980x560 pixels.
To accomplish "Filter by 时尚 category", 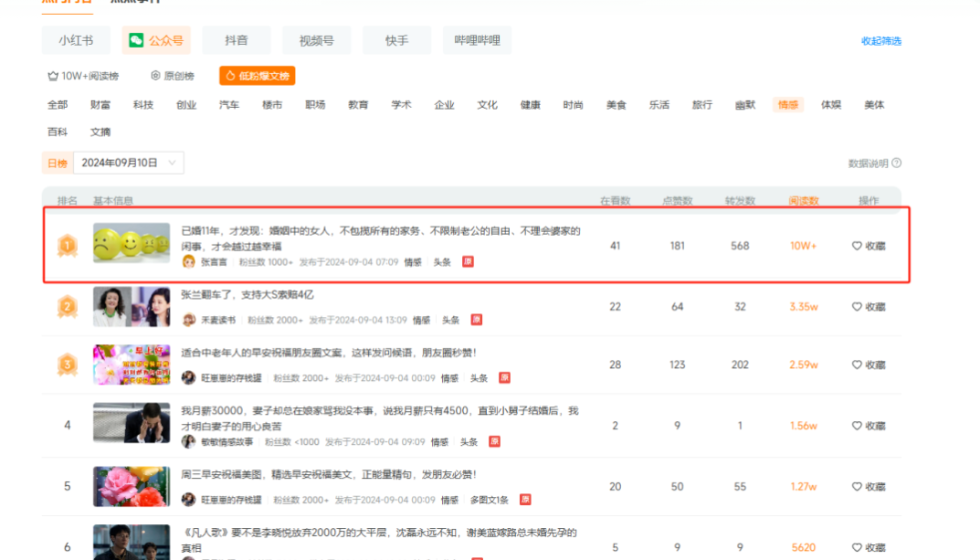I will (x=574, y=105).
